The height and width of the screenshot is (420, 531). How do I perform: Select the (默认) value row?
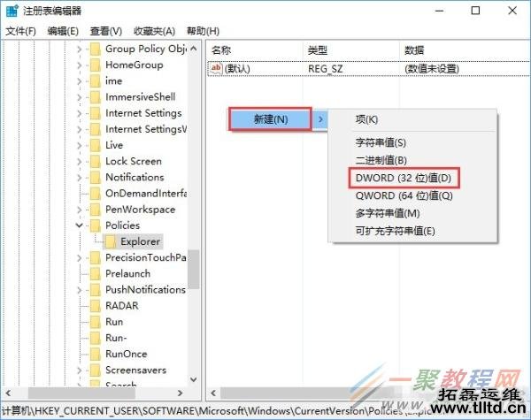tap(368, 69)
